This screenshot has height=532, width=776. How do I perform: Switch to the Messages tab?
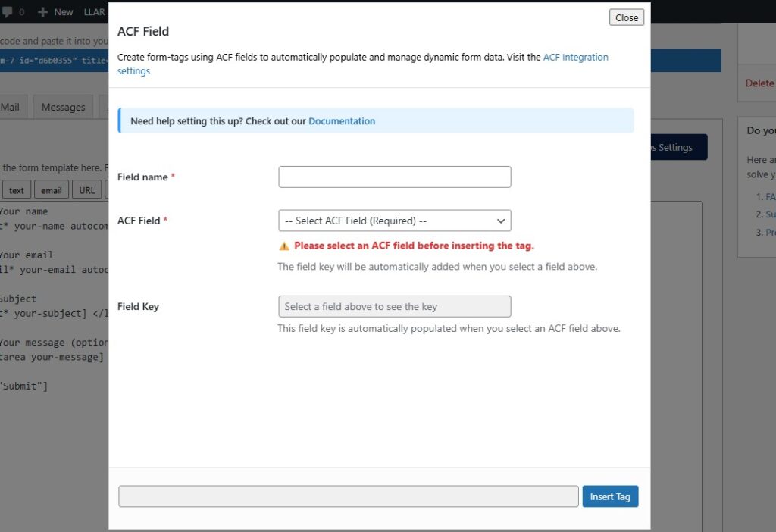(x=63, y=107)
